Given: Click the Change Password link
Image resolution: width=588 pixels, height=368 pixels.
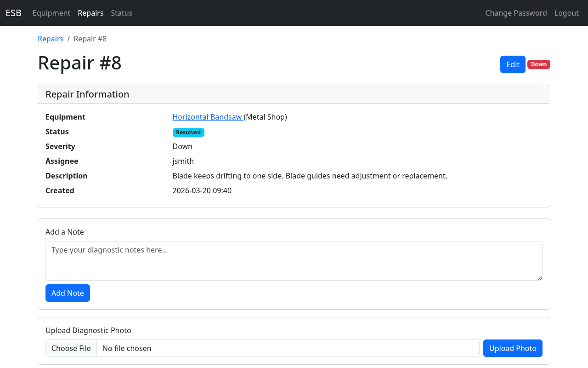Looking at the screenshot, I should tap(516, 13).
